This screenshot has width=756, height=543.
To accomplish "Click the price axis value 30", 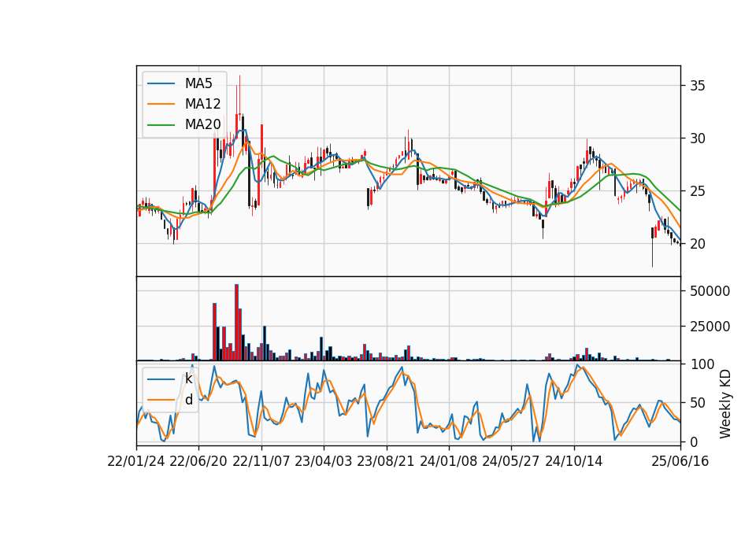I will 698,139.
